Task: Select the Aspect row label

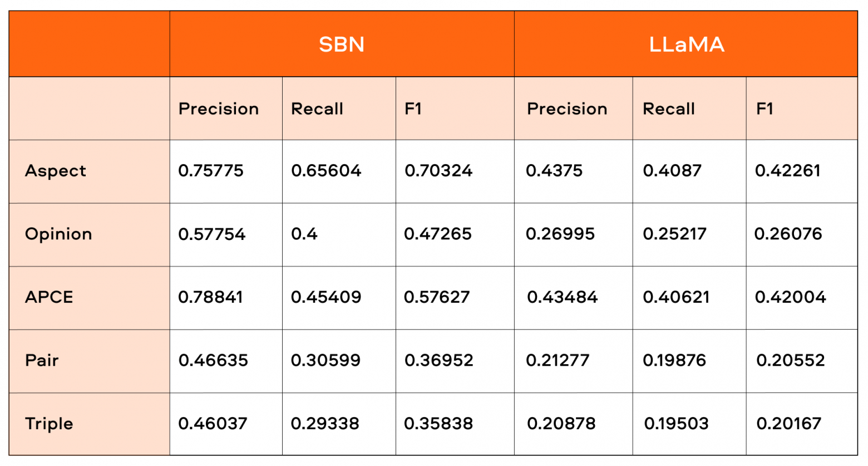Action: tap(56, 171)
